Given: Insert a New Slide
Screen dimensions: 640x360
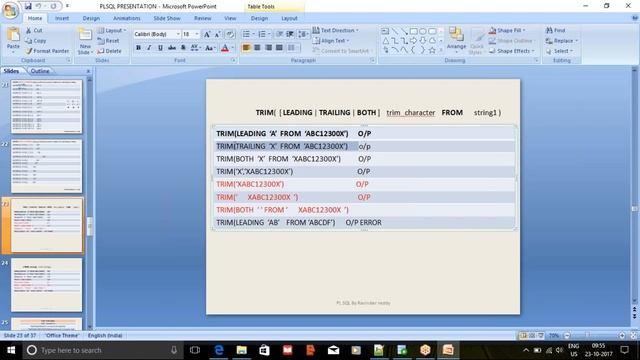Looking at the screenshot, I should 85,42.
